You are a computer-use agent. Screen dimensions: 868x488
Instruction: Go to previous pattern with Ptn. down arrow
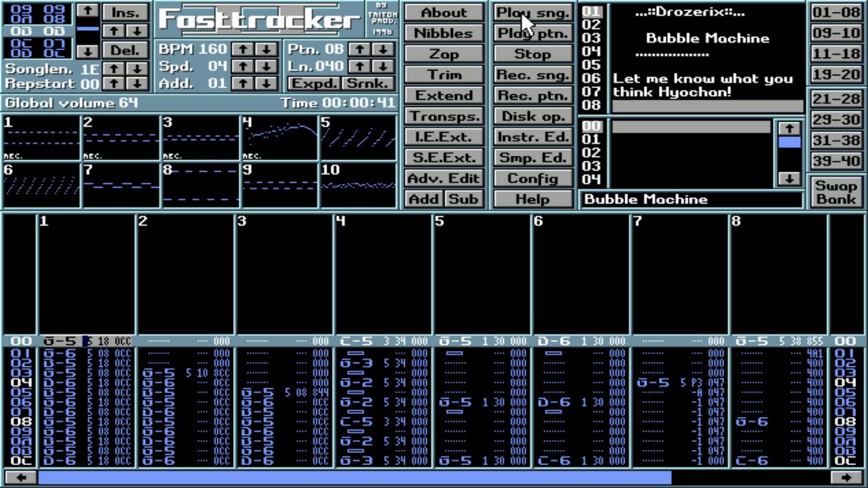coord(383,49)
